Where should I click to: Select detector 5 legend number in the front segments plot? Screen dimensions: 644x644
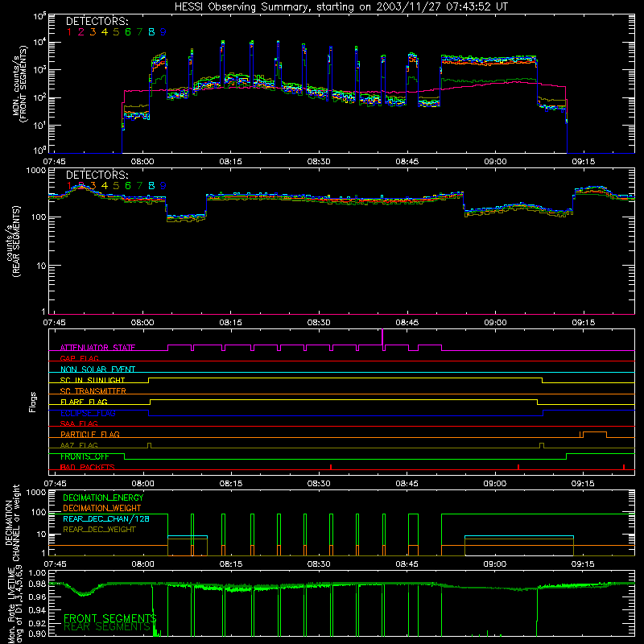[116, 32]
